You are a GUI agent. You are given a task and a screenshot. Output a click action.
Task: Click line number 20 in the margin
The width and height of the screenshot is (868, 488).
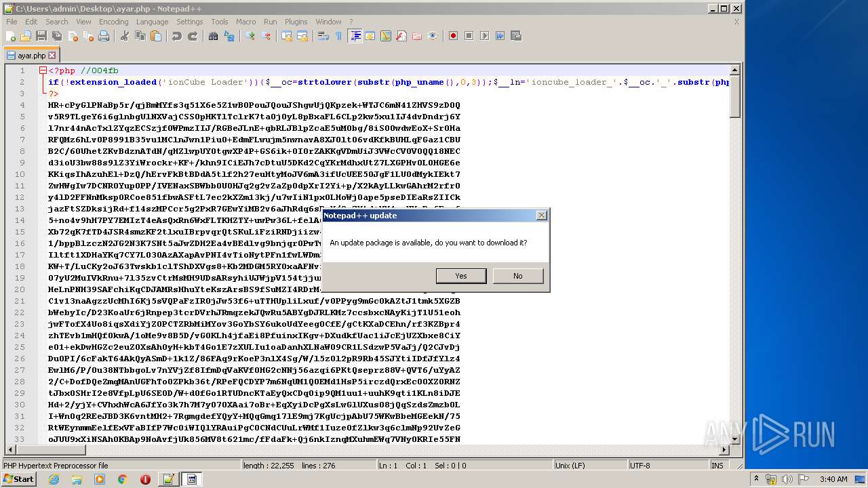20,289
